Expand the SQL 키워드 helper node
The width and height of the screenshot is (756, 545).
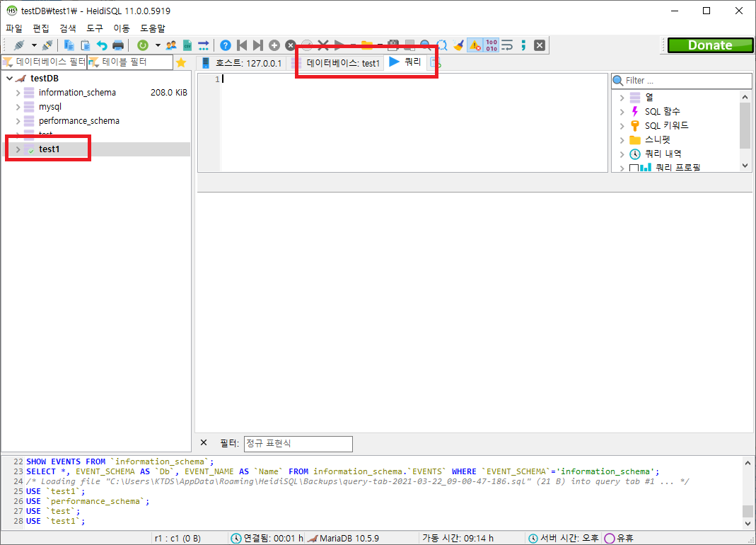[622, 125]
